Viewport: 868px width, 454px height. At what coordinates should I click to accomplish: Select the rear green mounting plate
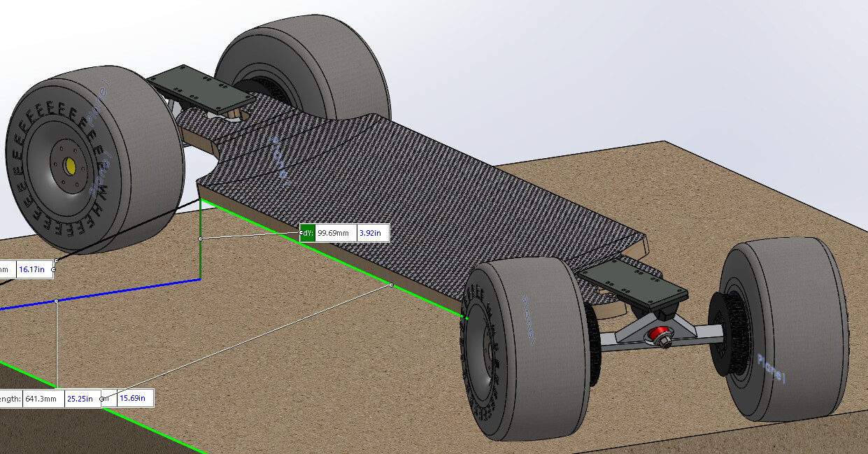(192, 87)
